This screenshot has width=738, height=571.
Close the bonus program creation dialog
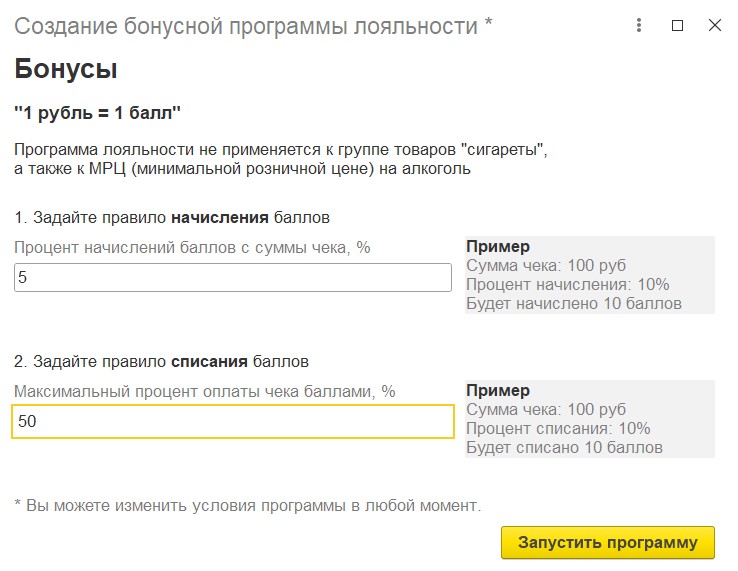point(715,25)
